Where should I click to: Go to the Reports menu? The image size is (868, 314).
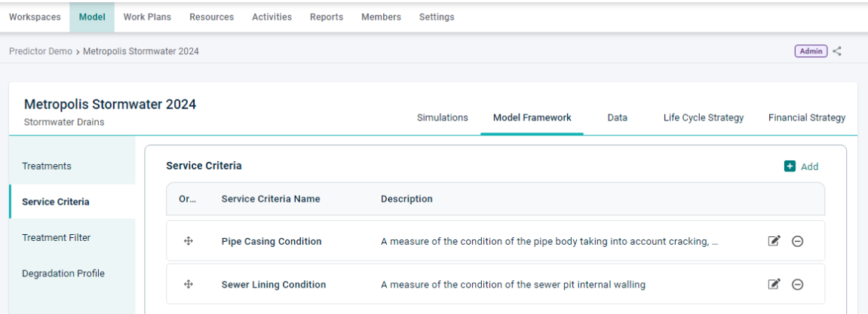click(x=327, y=17)
